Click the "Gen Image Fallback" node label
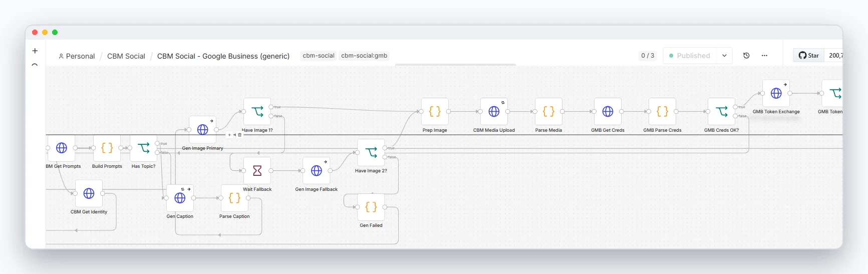This screenshot has width=868, height=274. (317, 189)
